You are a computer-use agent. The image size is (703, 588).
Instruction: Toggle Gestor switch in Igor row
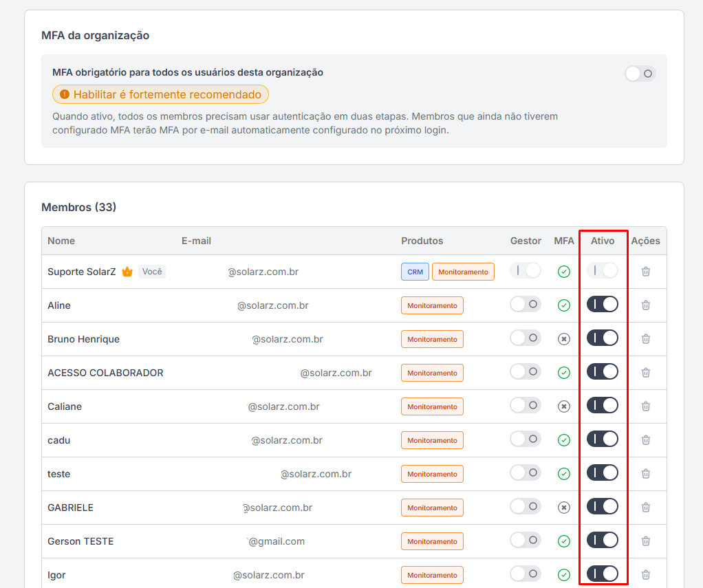(526, 574)
